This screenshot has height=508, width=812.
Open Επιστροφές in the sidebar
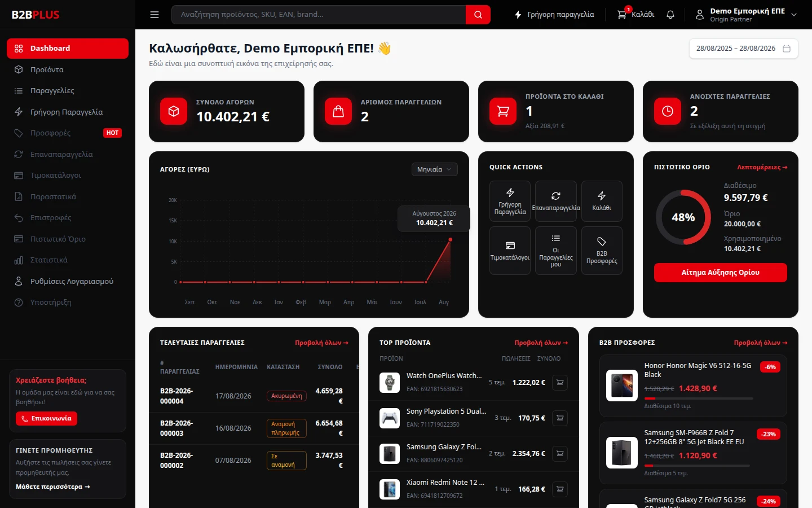coord(68,218)
